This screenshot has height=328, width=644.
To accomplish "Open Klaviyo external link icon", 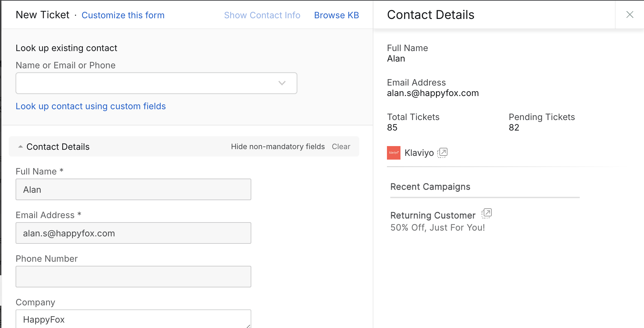I will 442,153.
